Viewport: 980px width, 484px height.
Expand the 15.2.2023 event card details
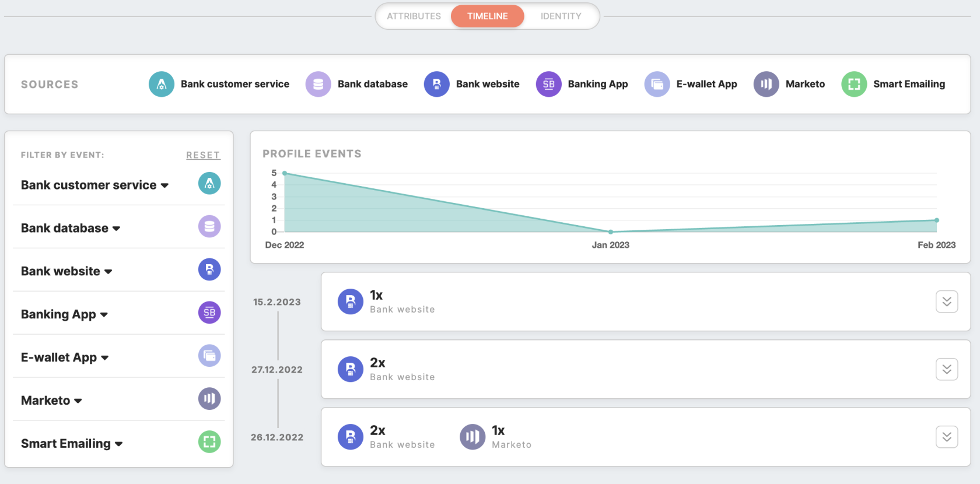click(947, 301)
